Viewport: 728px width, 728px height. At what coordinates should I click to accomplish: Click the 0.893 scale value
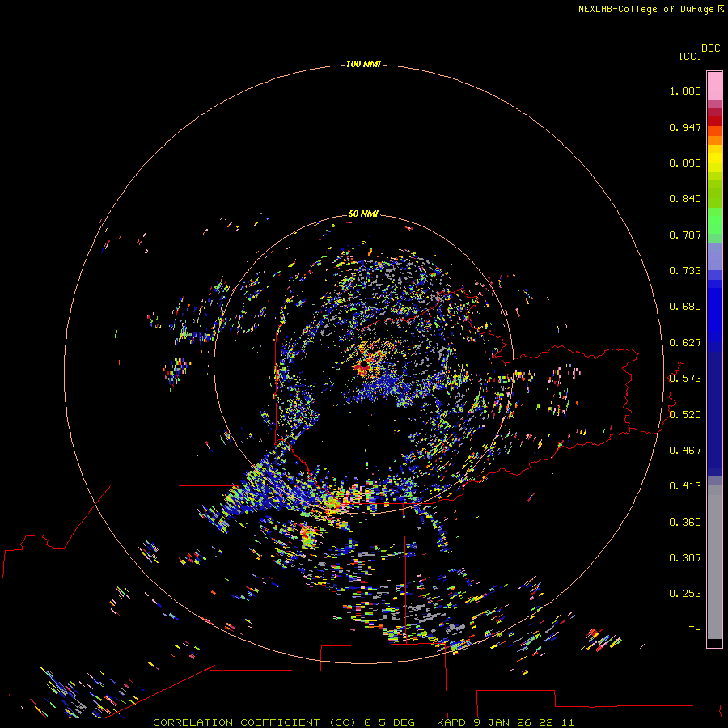[685, 163]
